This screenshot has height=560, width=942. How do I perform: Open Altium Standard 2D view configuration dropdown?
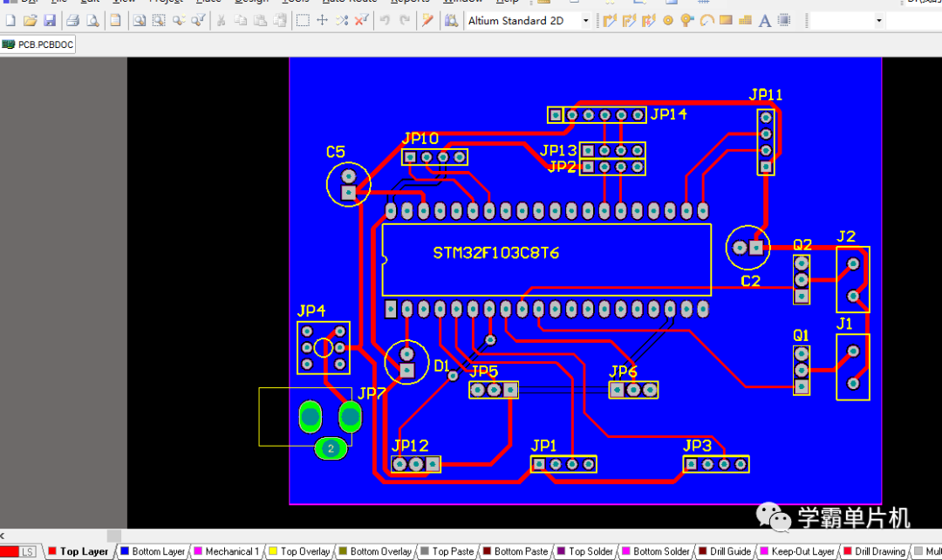click(x=585, y=21)
